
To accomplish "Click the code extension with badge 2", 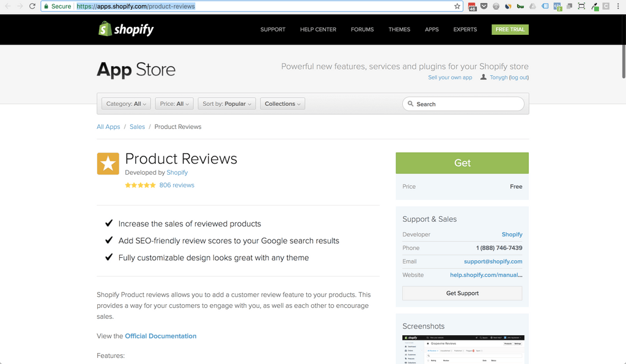I will click(558, 6).
